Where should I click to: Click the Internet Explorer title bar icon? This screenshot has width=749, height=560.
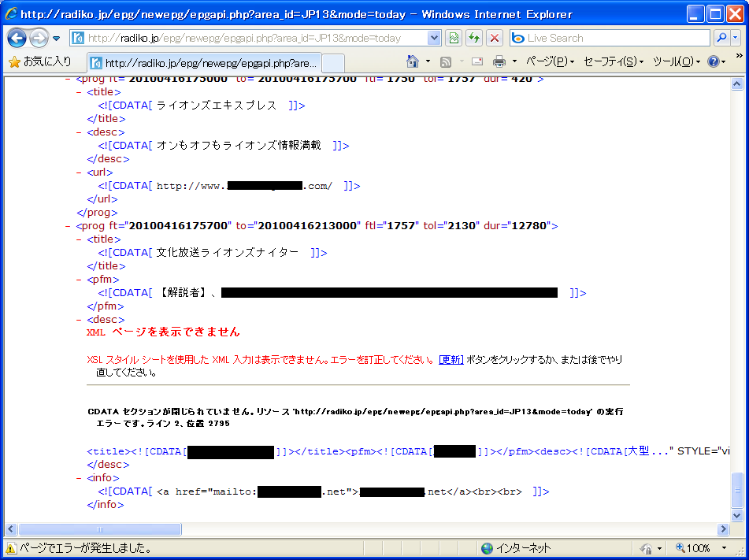tap(11, 14)
